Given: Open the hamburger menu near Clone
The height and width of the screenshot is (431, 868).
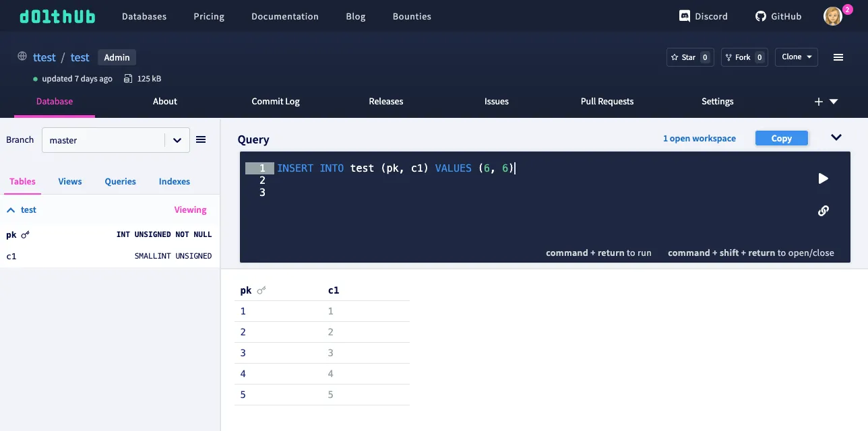Looking at the screenshot, I should [838, 57].
